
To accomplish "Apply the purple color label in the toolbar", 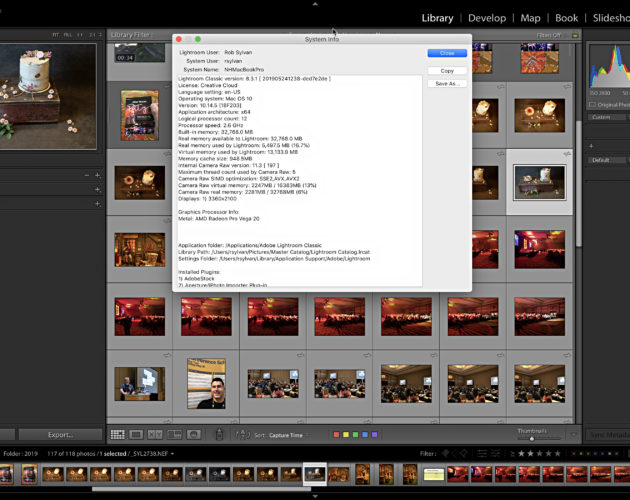I will click(x=374, y=434).
